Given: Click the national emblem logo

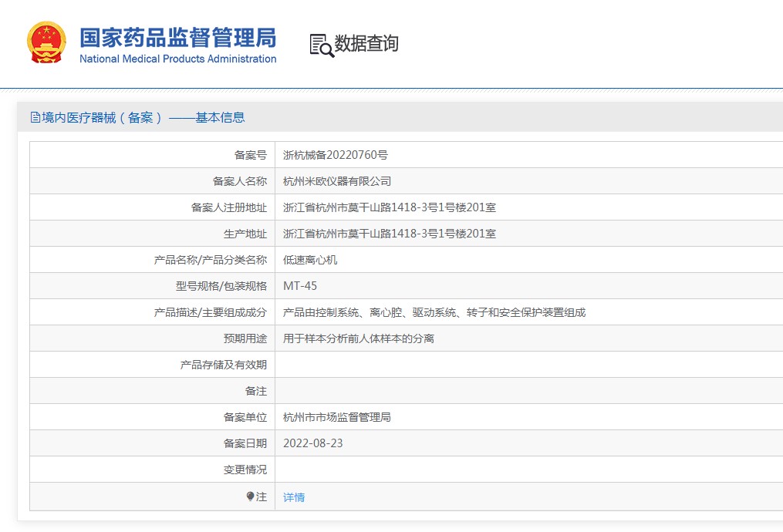Looking at the screenshot, I should [46, 42].
